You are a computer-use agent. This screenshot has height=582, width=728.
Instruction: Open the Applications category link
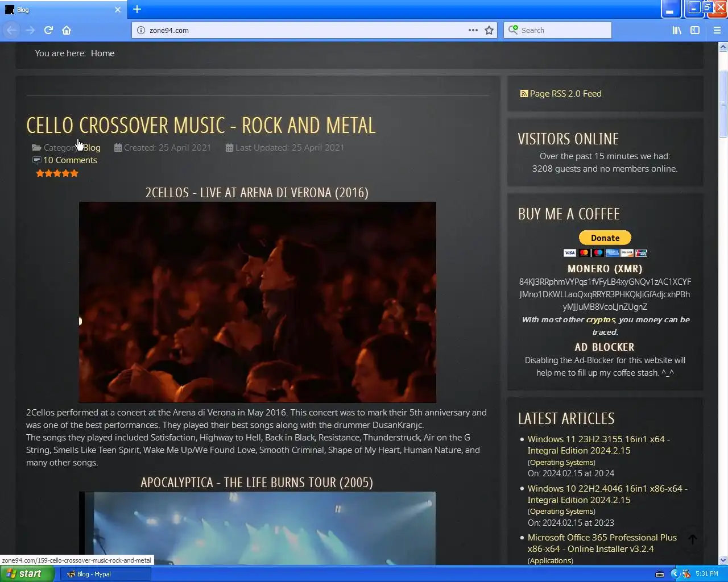pyautogui.click(x=550, y=561)
